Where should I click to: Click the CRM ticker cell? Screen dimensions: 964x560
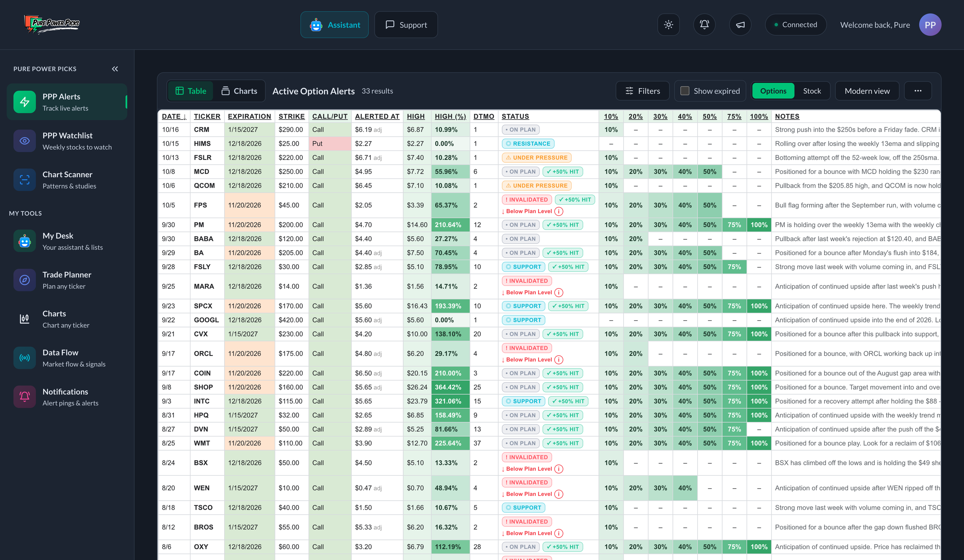(207, 130)
